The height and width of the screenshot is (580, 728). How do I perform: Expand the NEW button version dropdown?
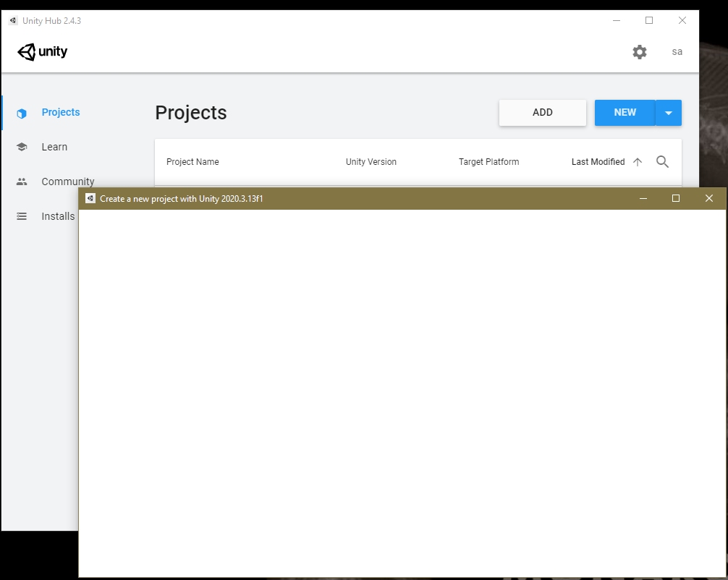[668, 112]
